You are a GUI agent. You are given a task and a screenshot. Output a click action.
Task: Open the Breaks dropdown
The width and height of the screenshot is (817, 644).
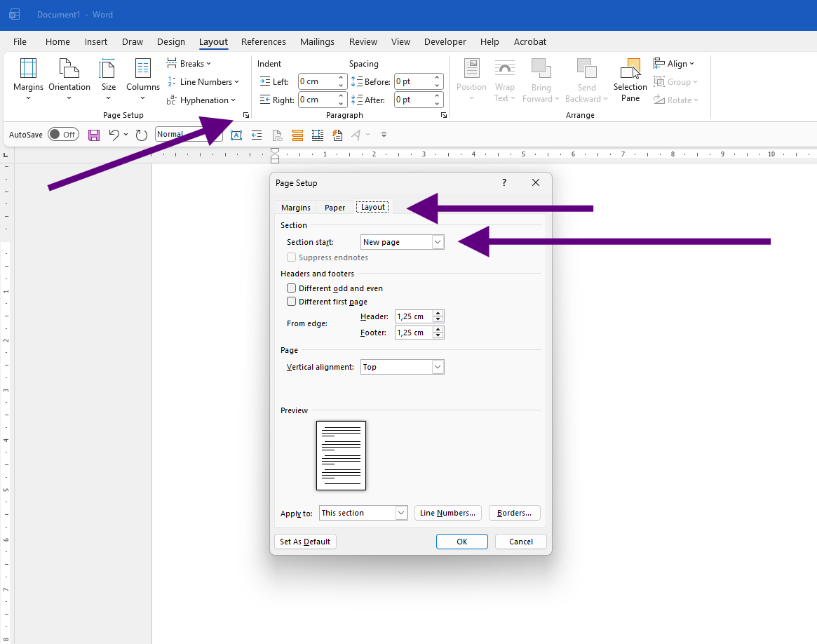click(x=189, y=64)
